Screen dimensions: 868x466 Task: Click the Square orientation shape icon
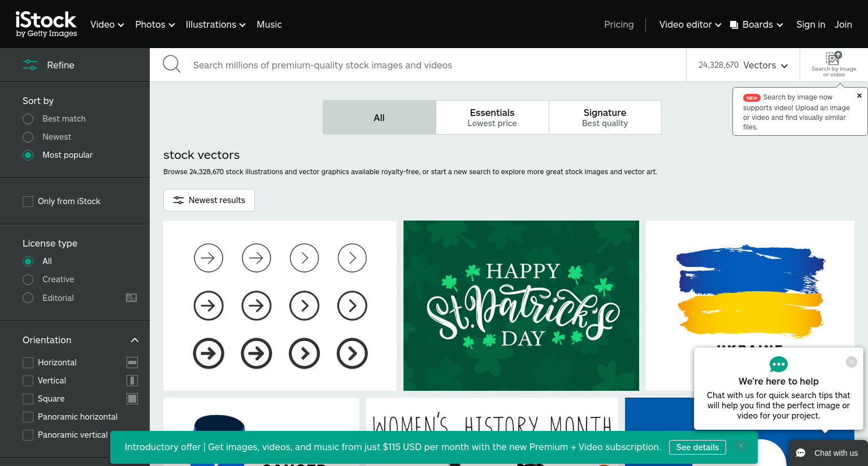click(132, 399)
